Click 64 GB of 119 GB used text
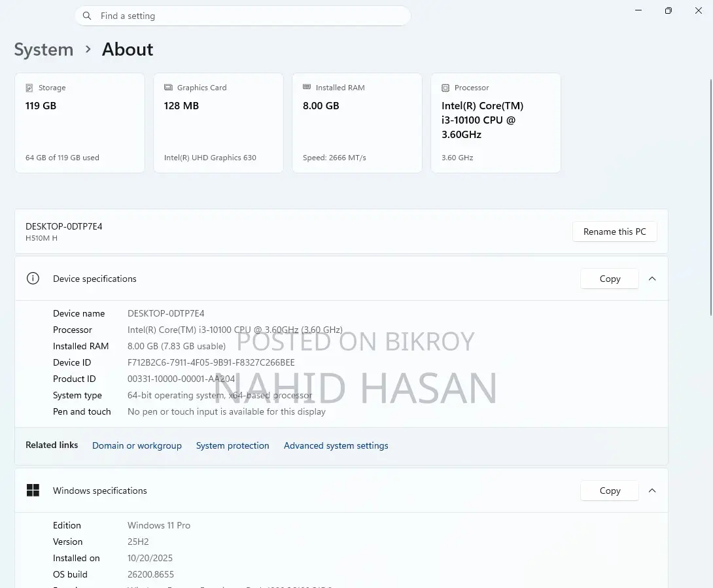 62,158
